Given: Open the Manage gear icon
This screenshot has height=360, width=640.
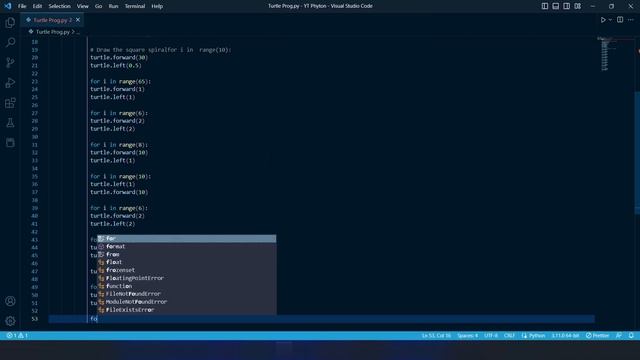Looking at the screenshot, I should coord(10,321).
